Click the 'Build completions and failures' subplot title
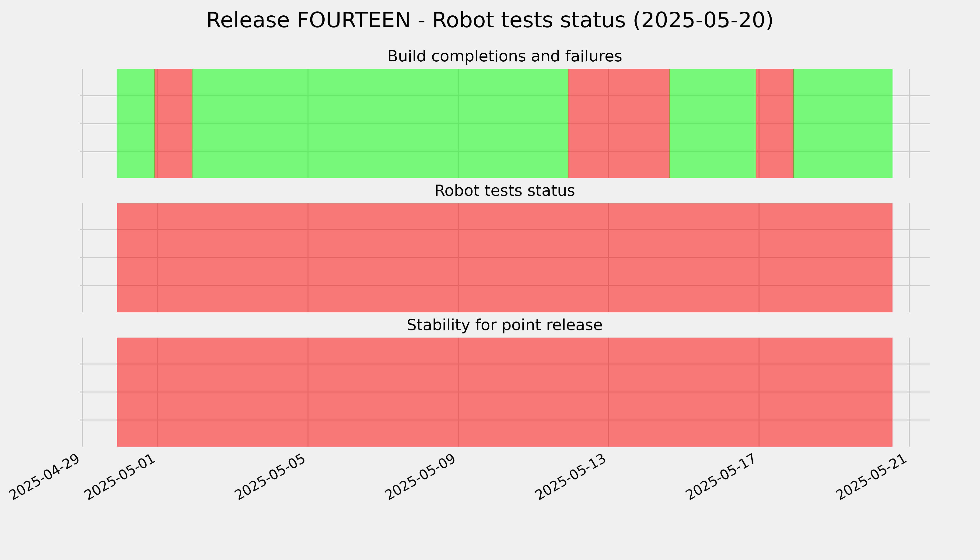The image size is (980, 560). pyautogui.click(x=504, y=56)
